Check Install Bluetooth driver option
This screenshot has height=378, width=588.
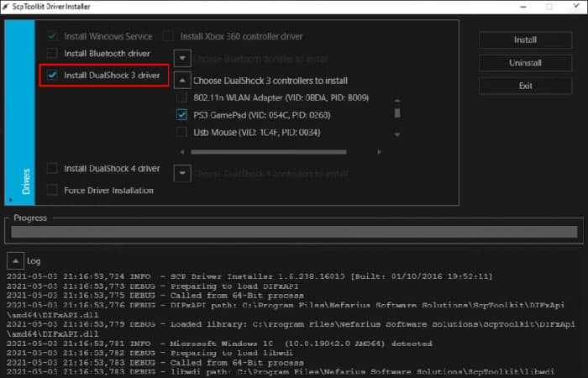point(52,54)
